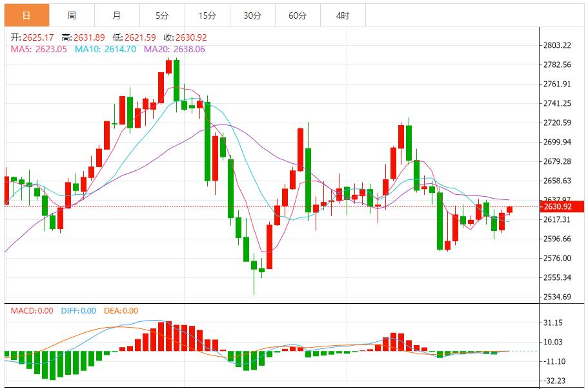588x389 pixels.
Task: Click the 10.03 MACD axis label
Action: pyautogui.click(x=553, y=342)
